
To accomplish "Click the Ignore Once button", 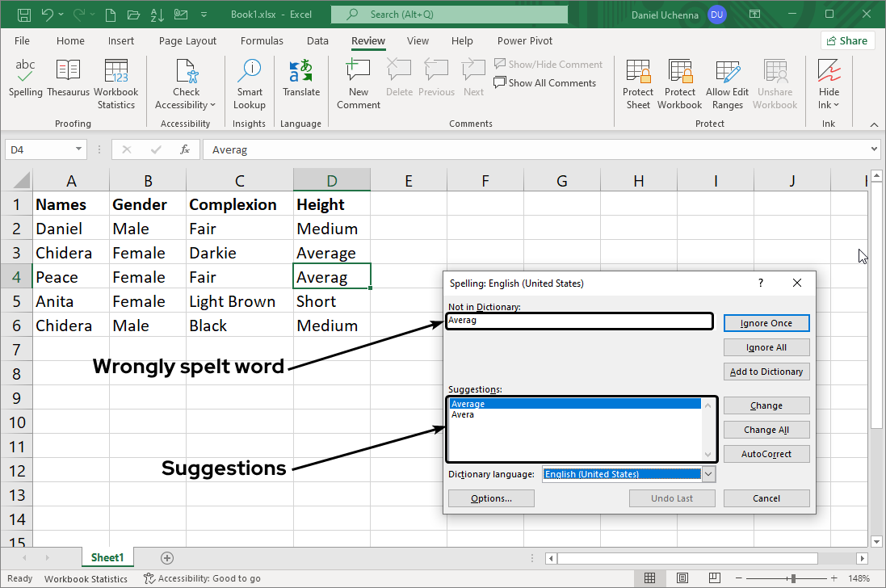I will 766,322.
